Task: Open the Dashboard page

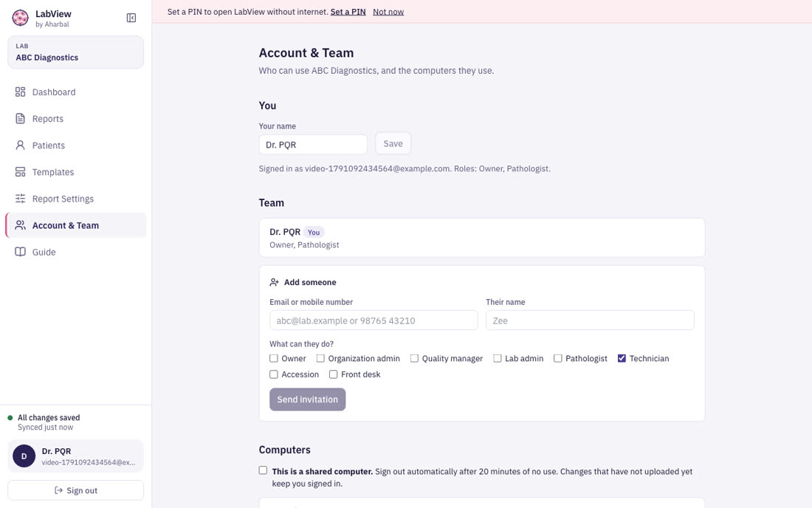Action: [75, 92]
